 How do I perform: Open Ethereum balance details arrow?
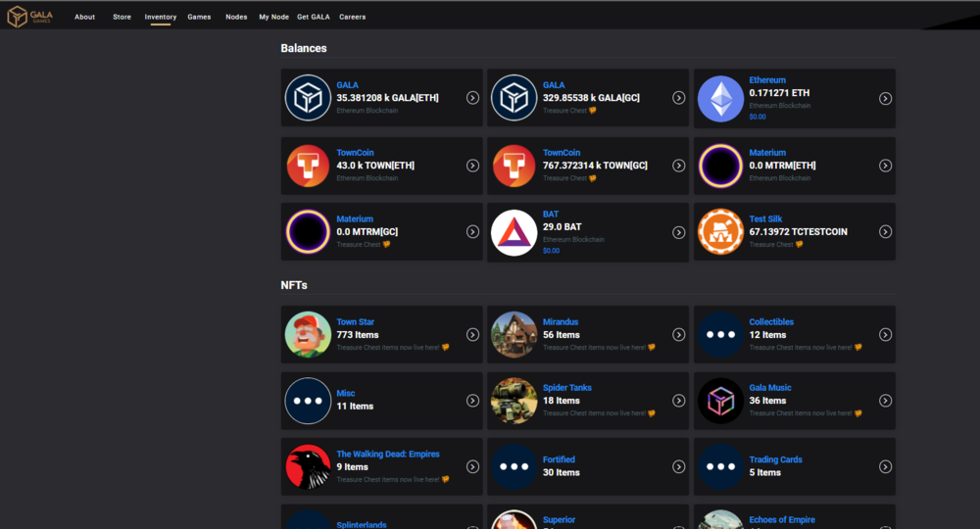click(886, 99)
